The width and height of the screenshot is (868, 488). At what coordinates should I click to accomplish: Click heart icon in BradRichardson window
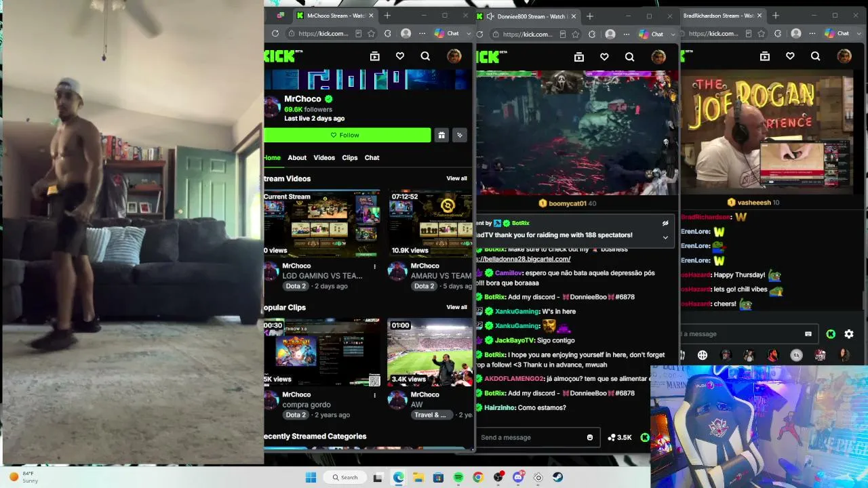pos(790,56)
